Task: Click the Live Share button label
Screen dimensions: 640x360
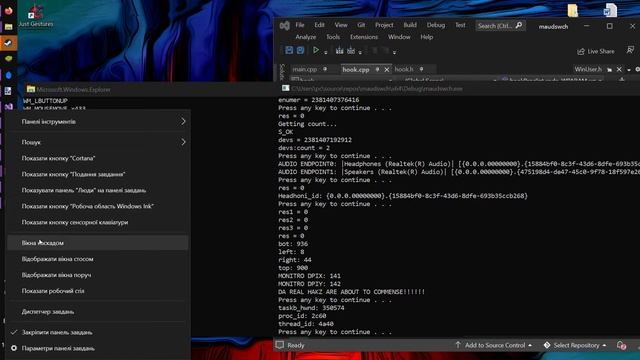Action: coord(600,51)
